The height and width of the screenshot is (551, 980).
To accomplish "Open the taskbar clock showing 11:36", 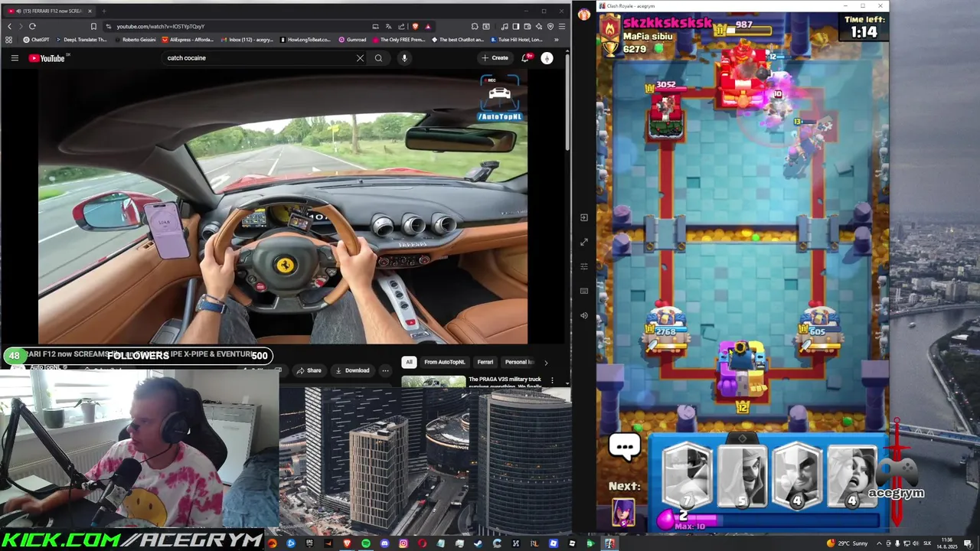I will click(946, 543).
